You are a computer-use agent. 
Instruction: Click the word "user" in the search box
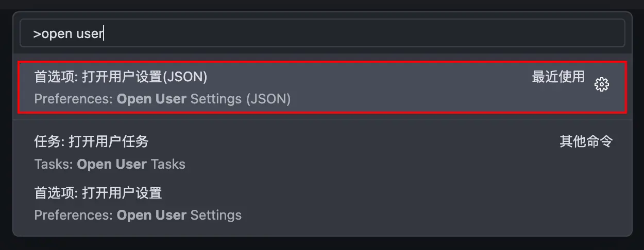90,34
